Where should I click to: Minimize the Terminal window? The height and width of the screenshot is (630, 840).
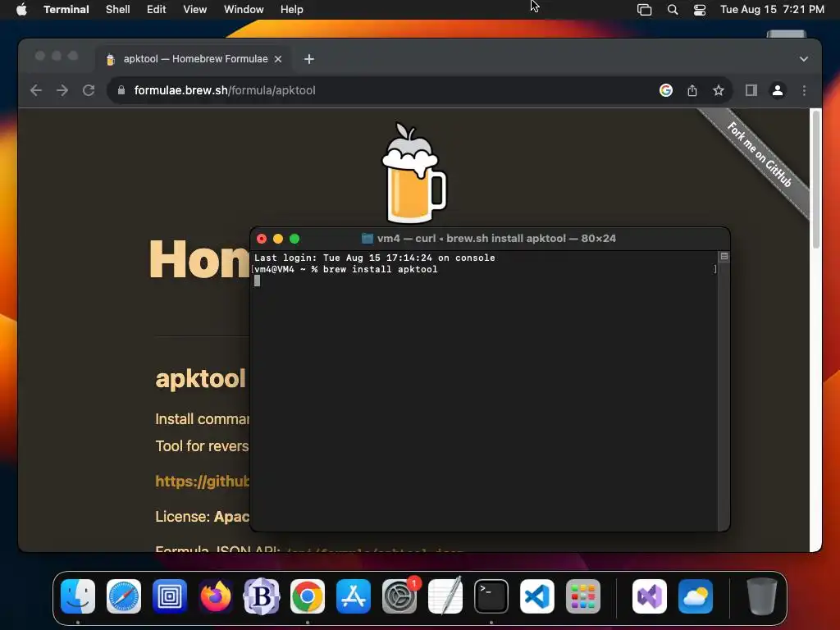point(278,239)
